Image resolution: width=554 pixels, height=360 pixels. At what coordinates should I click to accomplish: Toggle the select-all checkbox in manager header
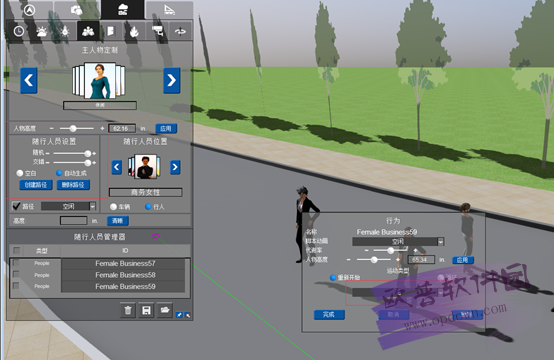coord(16,250)
